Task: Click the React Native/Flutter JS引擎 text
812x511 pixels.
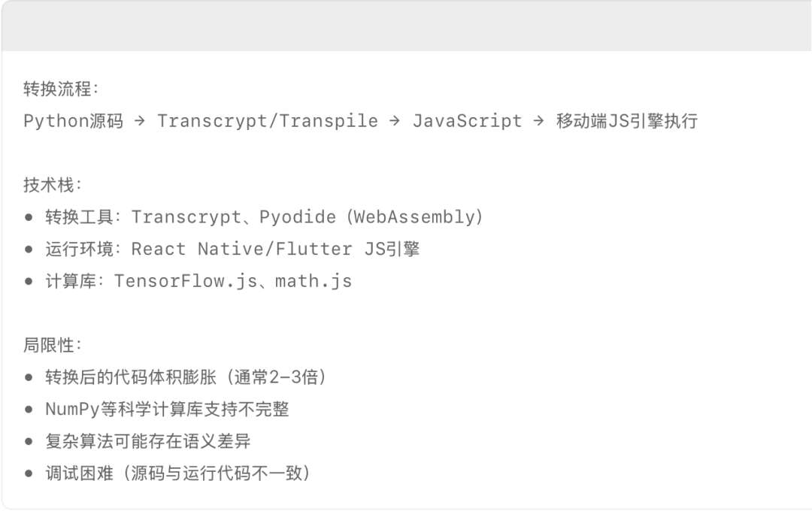Action: (275, 249)
